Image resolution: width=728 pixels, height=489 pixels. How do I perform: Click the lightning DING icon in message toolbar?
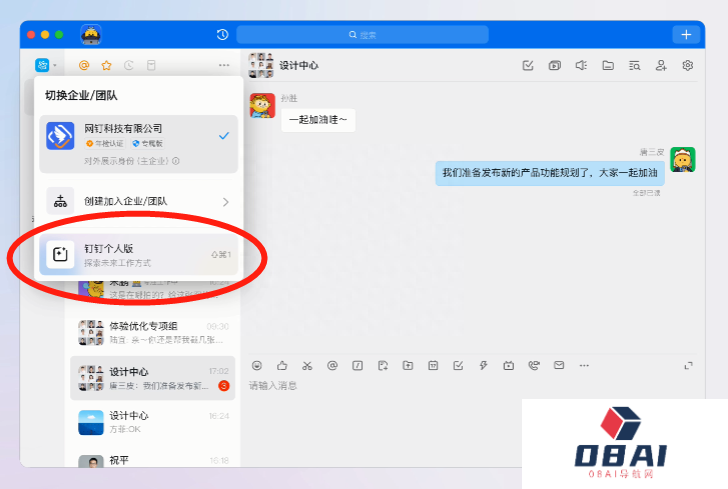pyautogui.click(x=483, y=366)
